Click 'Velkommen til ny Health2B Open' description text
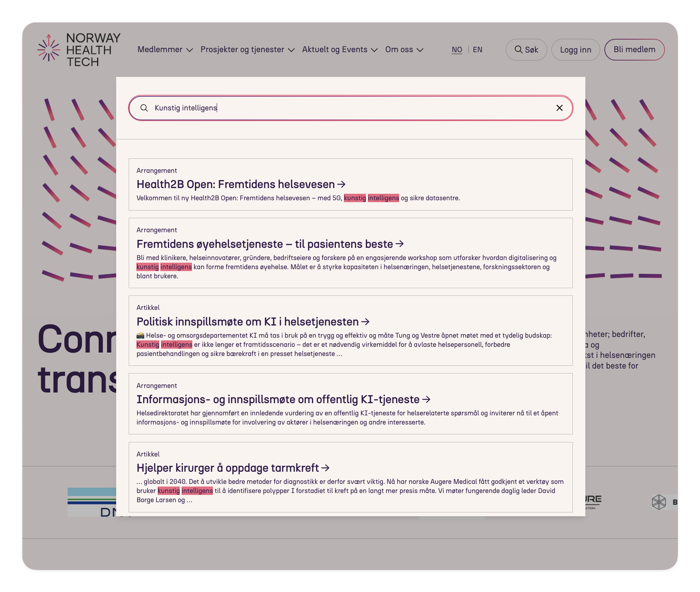The height and width of the screenshot is (592, 700). pyautogui.click(x=298, y=198)
